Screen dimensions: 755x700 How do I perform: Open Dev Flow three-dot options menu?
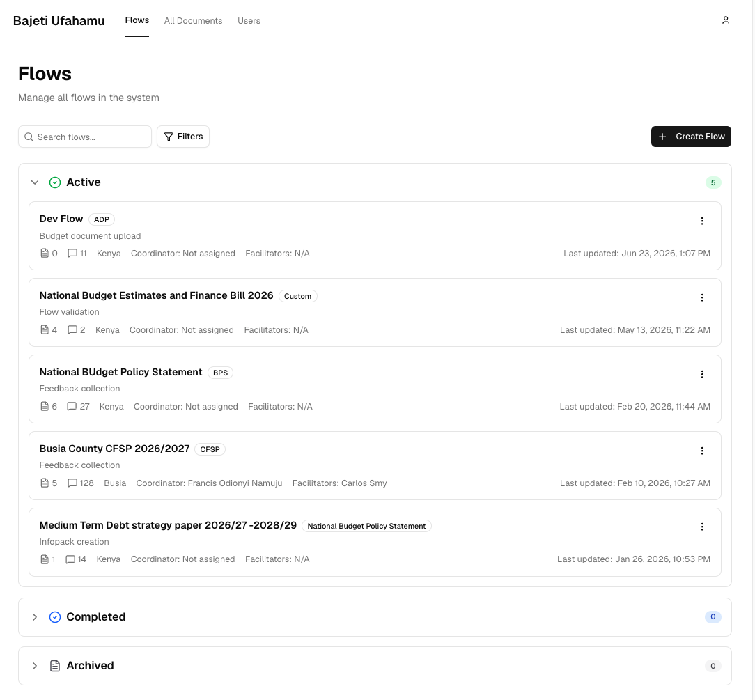point(701,221)
